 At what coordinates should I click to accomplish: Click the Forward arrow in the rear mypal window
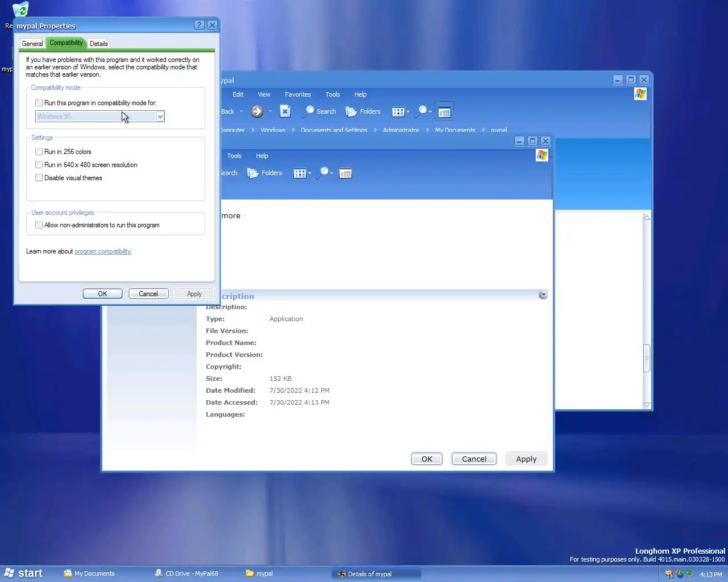click(257, 111)
